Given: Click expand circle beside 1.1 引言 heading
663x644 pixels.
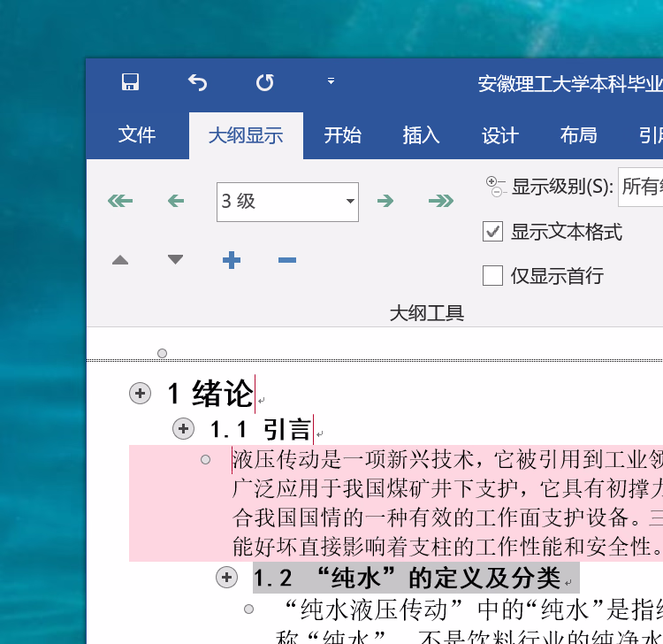Looking at the screenshot, I should click(x=183, y=429).
